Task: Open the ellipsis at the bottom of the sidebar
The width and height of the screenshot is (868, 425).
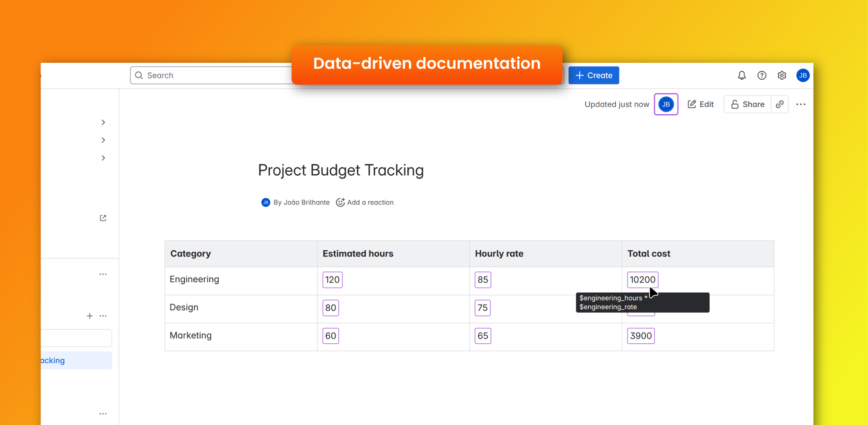Action: coord(103,414)
